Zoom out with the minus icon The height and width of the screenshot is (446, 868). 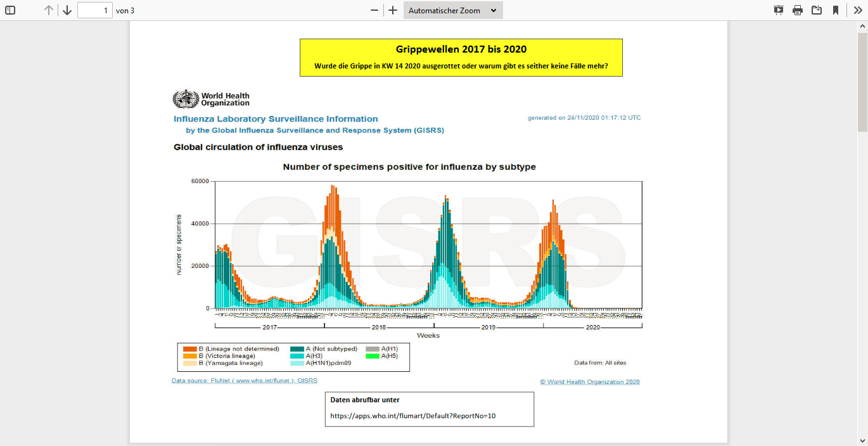click(x=374, y=10)
